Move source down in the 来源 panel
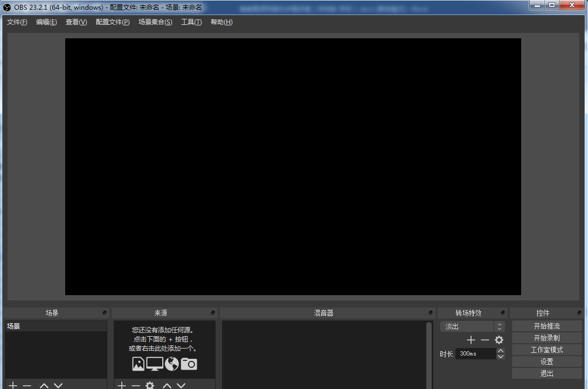Viewport: 588px width, 389px height. tap(181, 385)
